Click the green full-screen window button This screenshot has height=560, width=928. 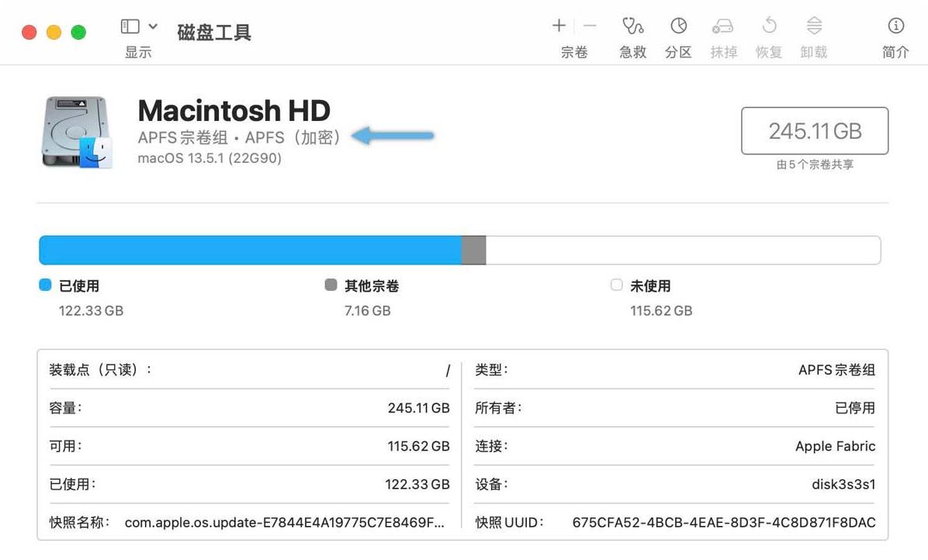78,32
